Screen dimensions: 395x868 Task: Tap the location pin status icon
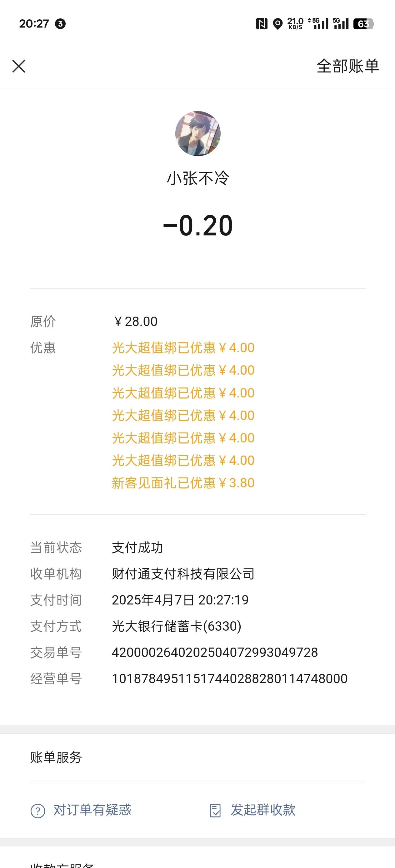[277, 24]
